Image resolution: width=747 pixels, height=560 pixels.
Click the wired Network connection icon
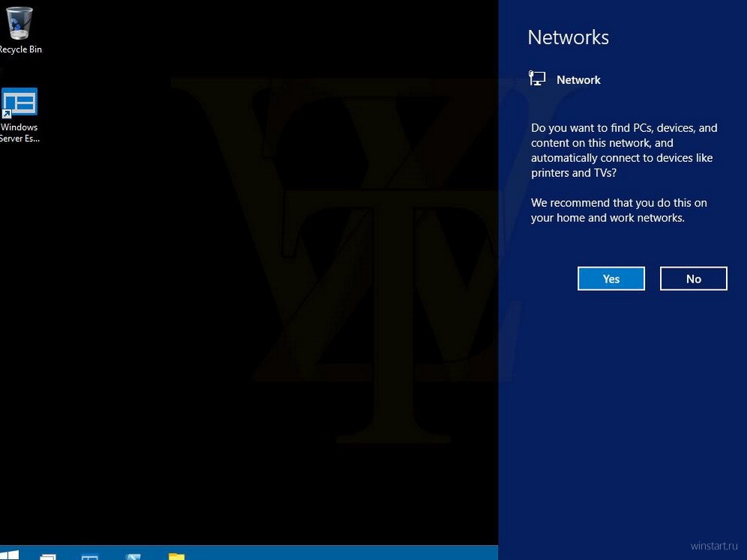click(x=537, y=79)
